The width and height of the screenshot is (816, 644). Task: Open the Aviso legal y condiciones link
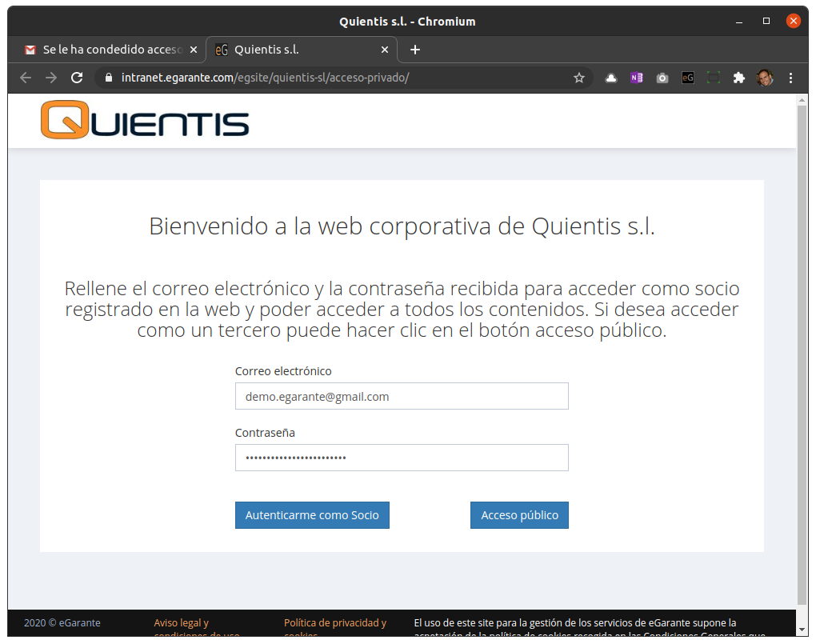tap(197, 628)
